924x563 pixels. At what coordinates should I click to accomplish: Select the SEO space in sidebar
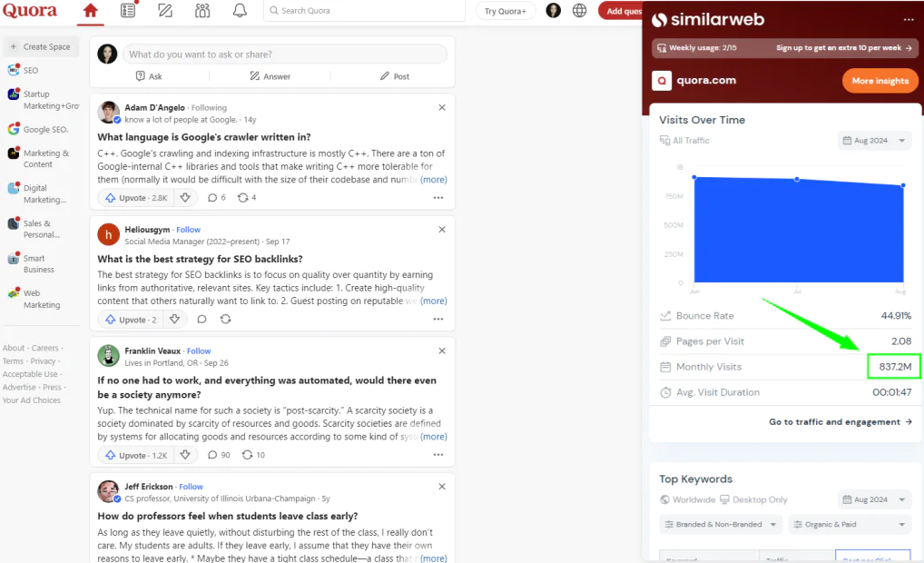pos(31,70)
